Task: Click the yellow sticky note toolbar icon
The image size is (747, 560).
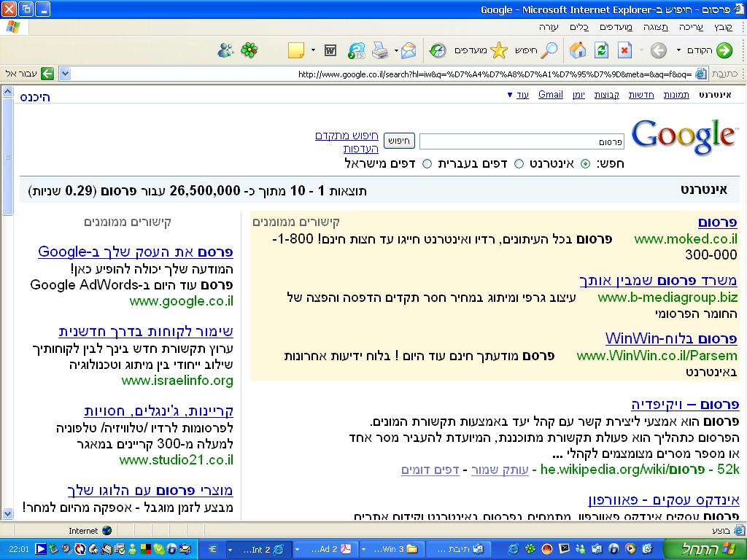Action: point(296,50)
